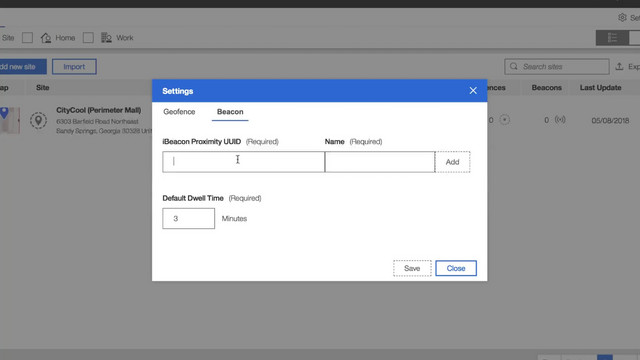Sort by the Last Update column
Viewport: 640px width, 360px height.
(600, 87)
